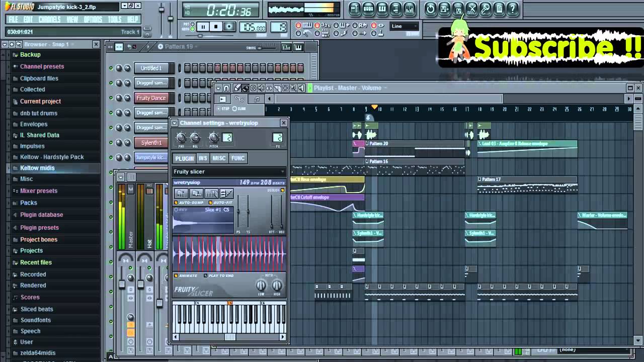This screenshot has height=362, width=644.
Task: Click the render to audio file icon
Action: 458,9
